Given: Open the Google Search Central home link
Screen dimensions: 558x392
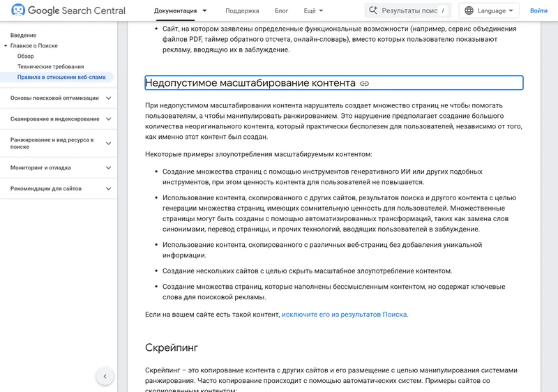Looking at the screenshot, I should click(68, 10).
